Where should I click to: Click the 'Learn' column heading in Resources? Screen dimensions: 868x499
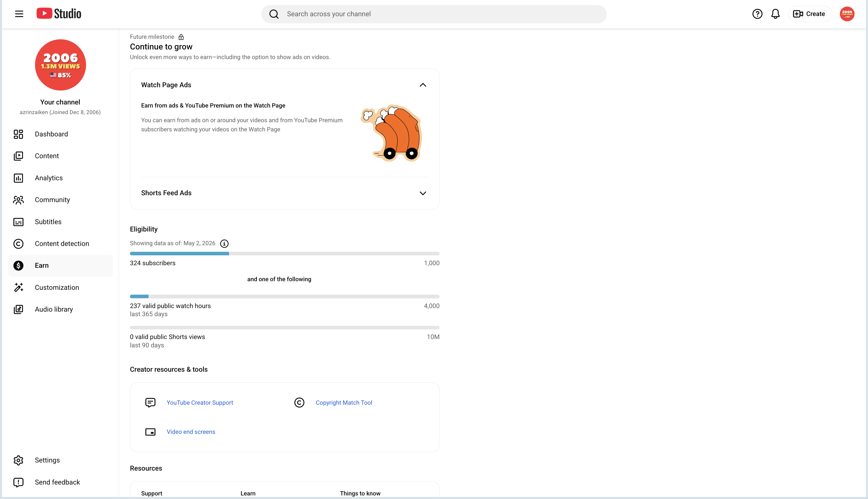coord(248,493)
